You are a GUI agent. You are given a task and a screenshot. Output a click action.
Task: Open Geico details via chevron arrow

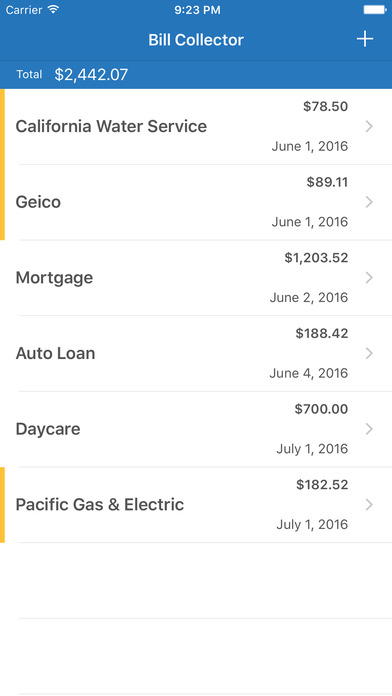click(x=369, y=202)
